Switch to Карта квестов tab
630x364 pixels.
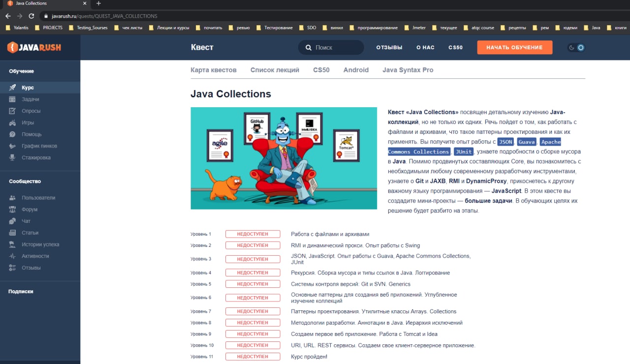[x=214, y=70]
